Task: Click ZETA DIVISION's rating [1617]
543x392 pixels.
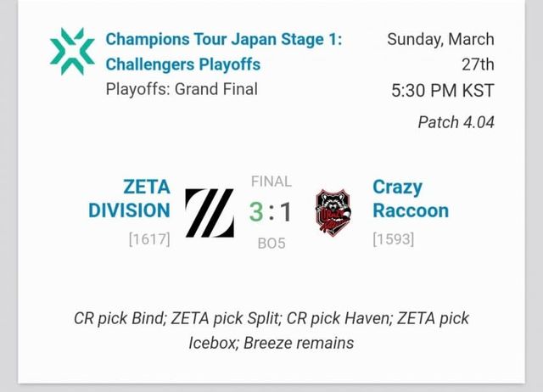Action: [149, 239]
